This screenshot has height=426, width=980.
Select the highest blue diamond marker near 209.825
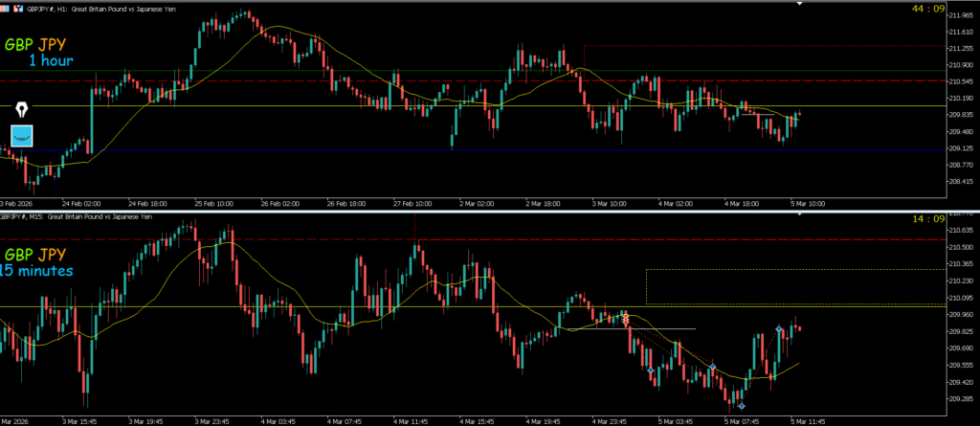pos(779,329)
